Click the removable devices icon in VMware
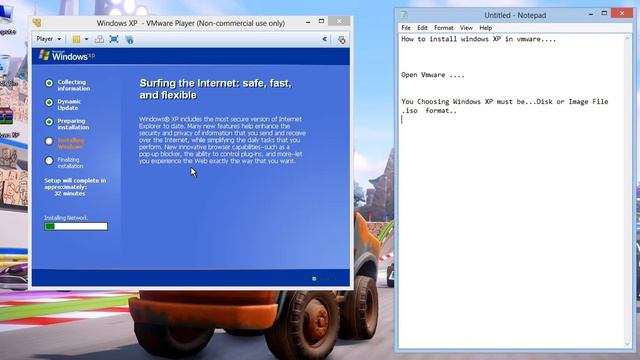This screenshot has height=360, width=640. [342, 40]
